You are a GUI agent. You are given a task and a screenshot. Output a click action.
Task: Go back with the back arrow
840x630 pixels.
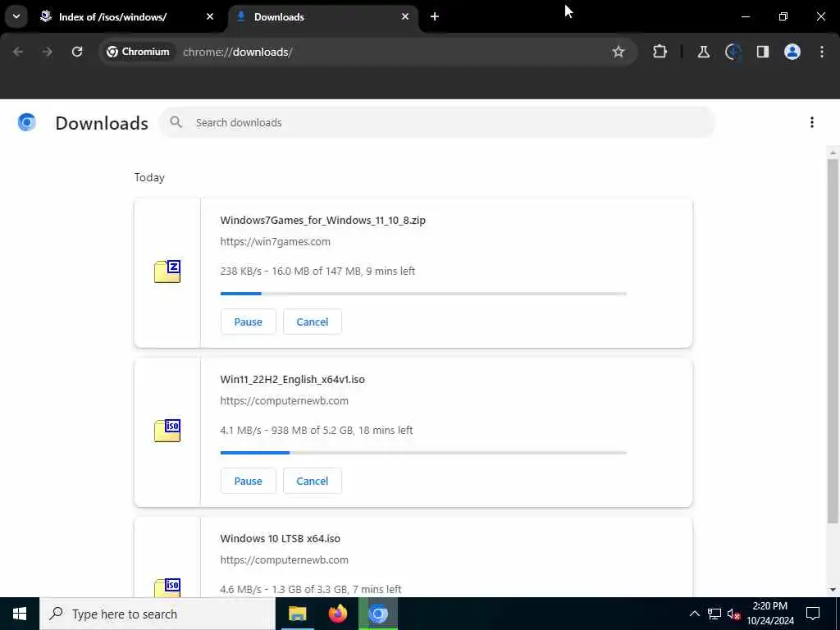click(18, 52)
